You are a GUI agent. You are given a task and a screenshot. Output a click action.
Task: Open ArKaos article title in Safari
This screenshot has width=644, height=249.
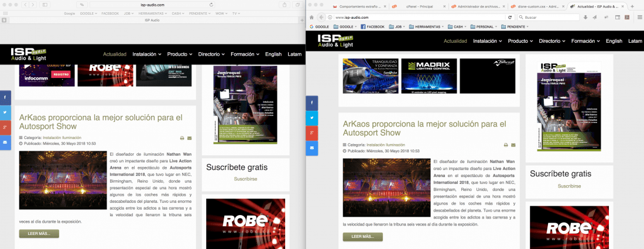[101, 122]
